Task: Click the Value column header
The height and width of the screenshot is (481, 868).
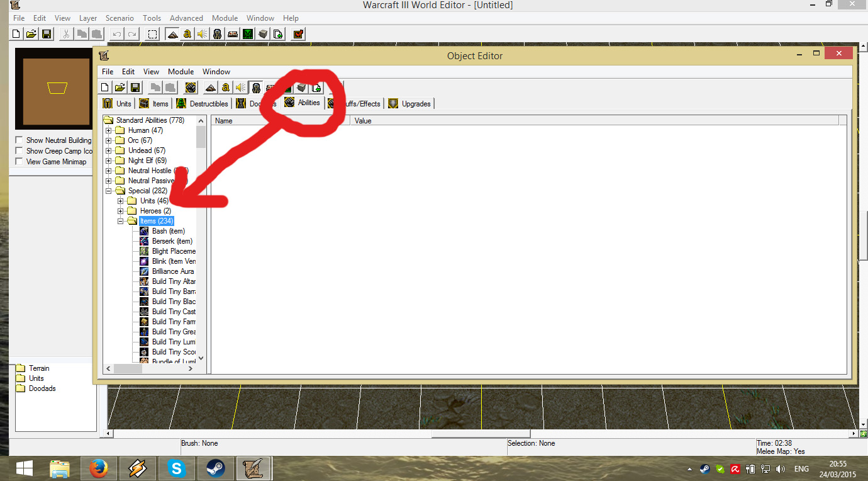Action: coord(594,120)
